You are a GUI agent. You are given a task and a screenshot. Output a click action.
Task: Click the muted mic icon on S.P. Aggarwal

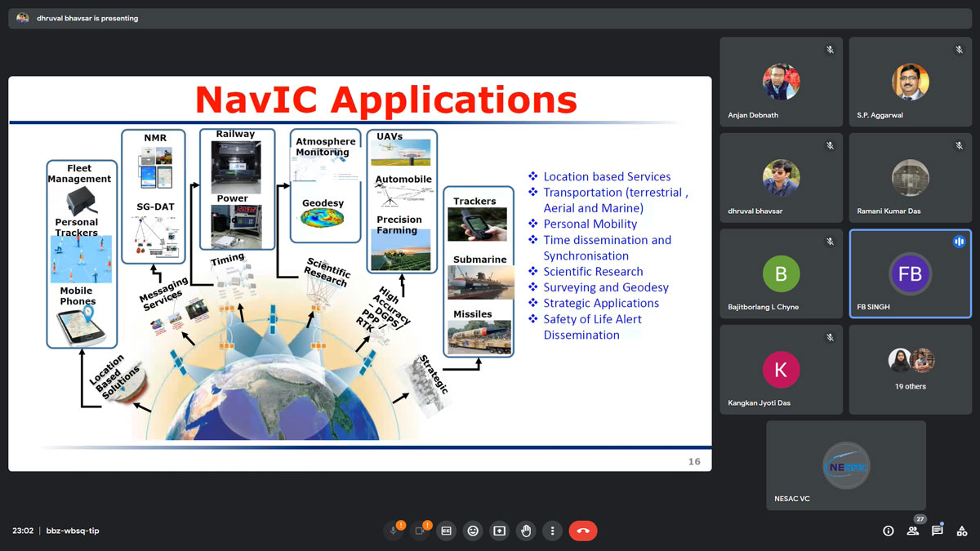959,50
